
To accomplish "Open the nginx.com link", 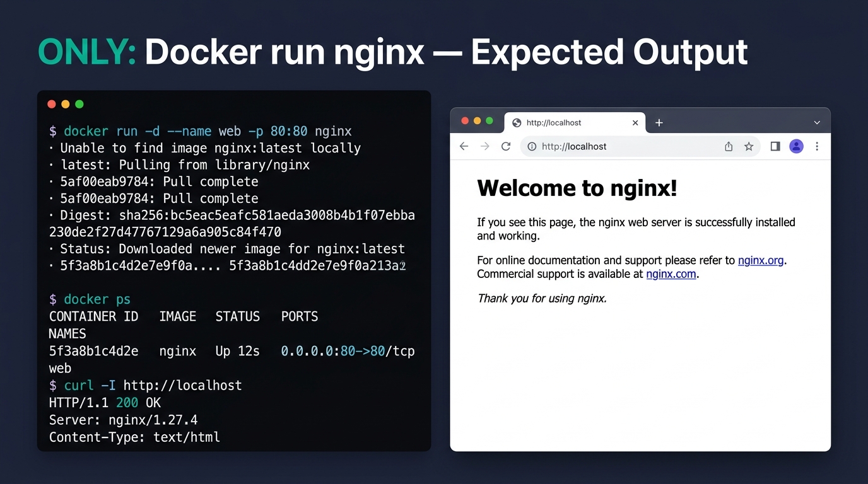I will click(671, 274).
